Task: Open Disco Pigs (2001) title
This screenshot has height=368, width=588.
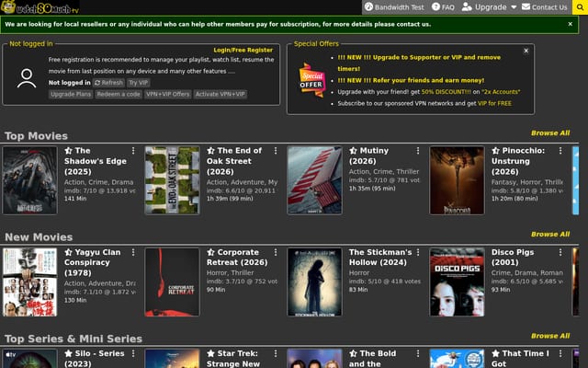Action: point(513,258)
